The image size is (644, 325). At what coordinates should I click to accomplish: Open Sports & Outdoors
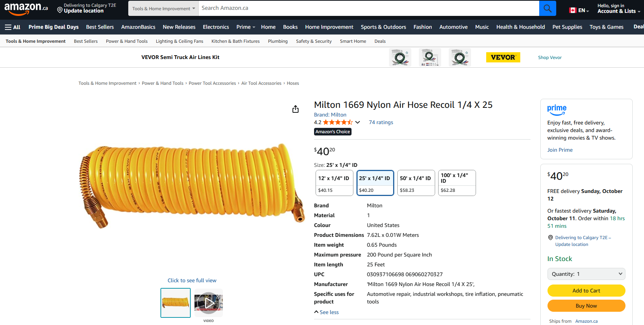click(383, 27)
